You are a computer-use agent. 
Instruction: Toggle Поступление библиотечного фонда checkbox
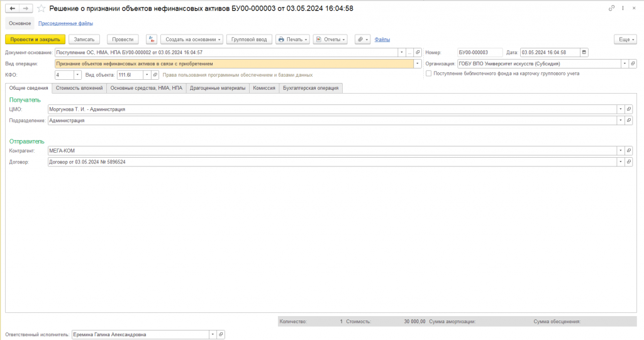[x=429, y=74]
